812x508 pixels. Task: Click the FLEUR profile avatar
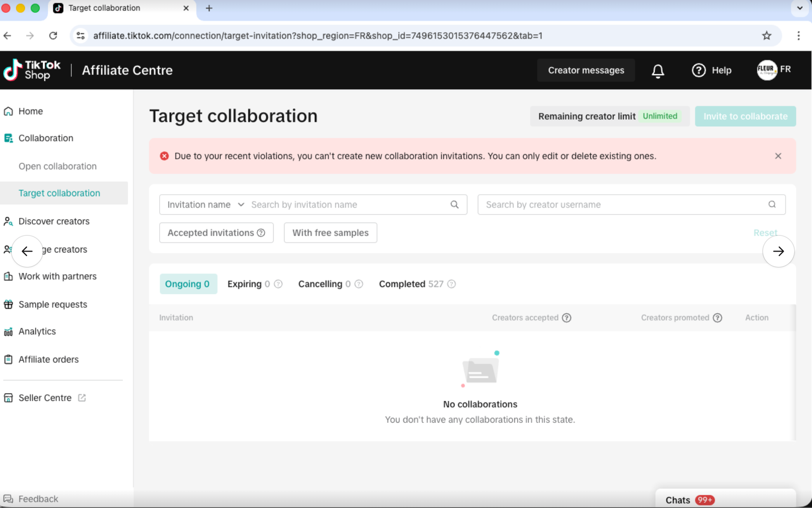(767, 70)
